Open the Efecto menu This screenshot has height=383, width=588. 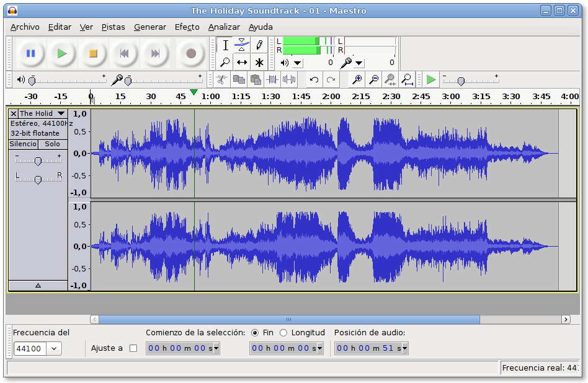click(186, 27)
